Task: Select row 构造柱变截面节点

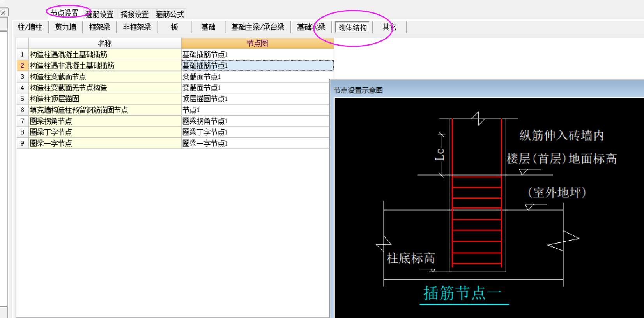Action: [105, 77]
